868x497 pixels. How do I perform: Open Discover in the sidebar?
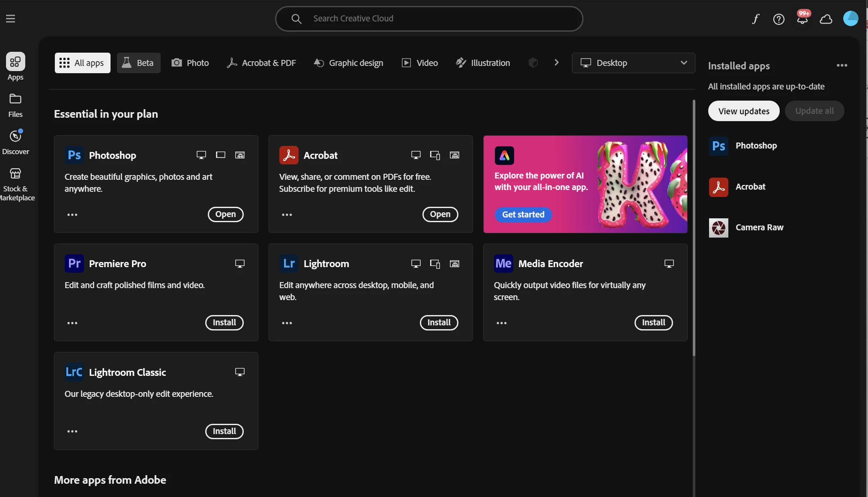pos(15,142)
